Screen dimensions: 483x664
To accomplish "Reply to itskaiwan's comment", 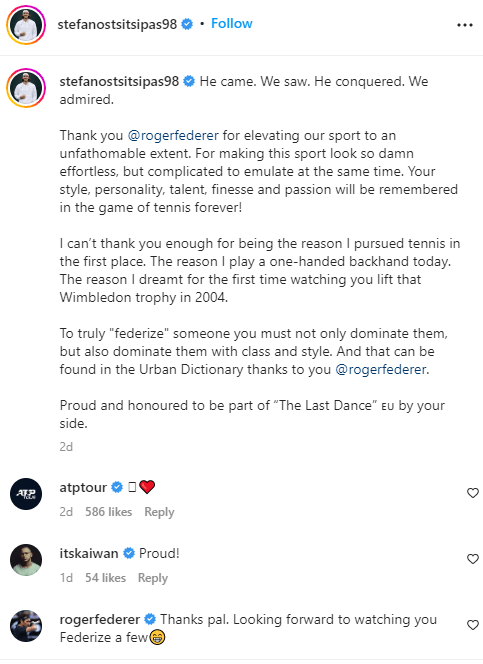I will [153, 578].
